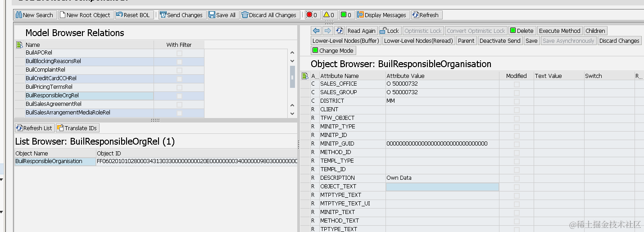Toggle With Filter for BuilResponsibleOrgRel

click(179, 96)
